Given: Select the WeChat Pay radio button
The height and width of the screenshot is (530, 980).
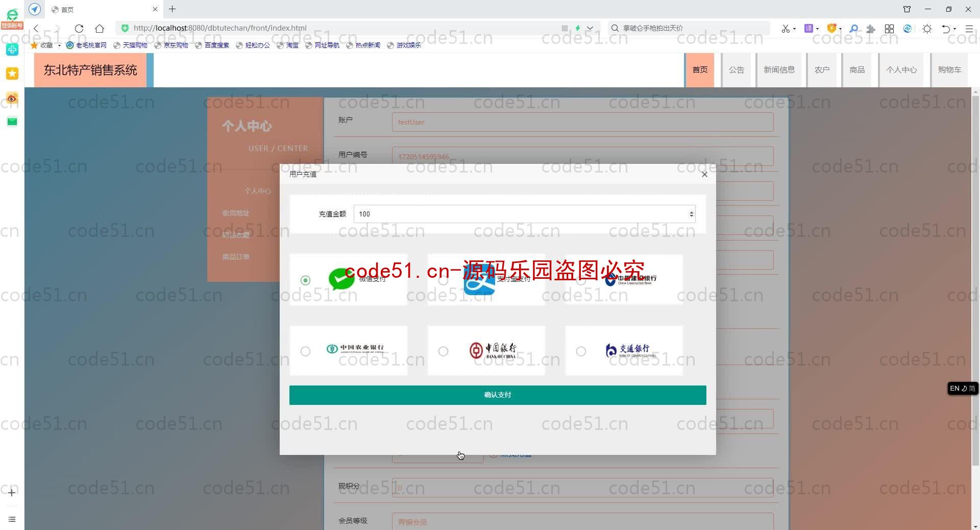Looking at the screenshot, I should (x=305, y=280).
